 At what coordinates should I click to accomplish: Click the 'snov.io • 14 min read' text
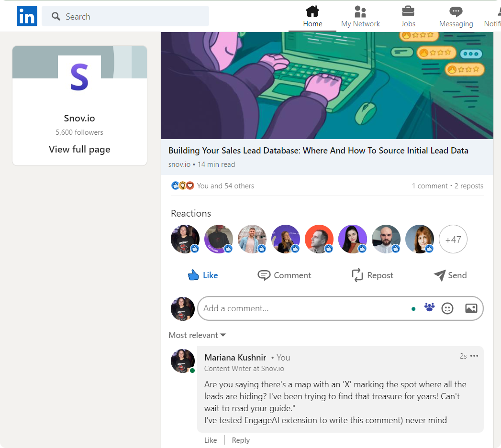(201, 164)
